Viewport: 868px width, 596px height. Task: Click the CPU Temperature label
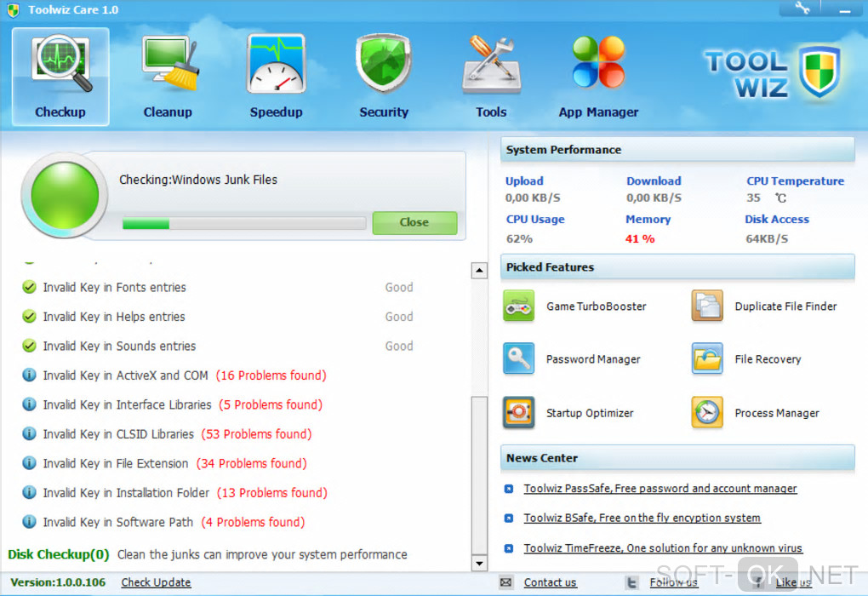(x=796, y=181)
